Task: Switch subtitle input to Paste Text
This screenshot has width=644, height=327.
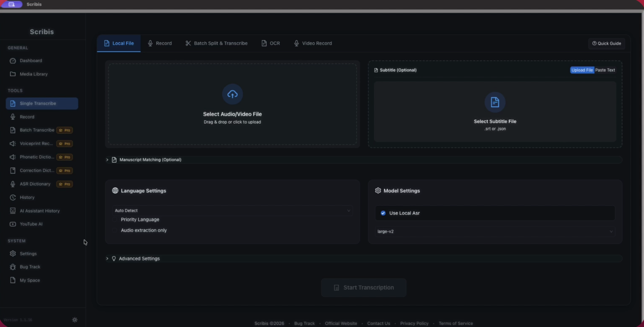Action: [605, 70]
